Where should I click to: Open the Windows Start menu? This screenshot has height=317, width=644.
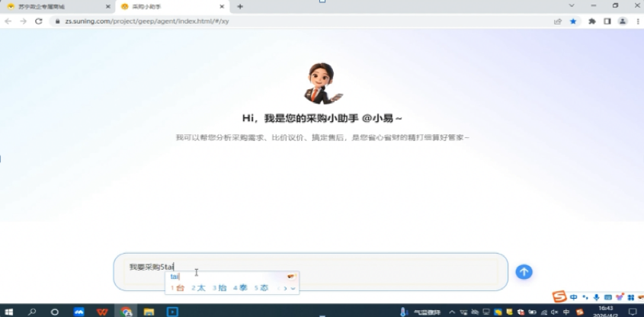(8, 312)
